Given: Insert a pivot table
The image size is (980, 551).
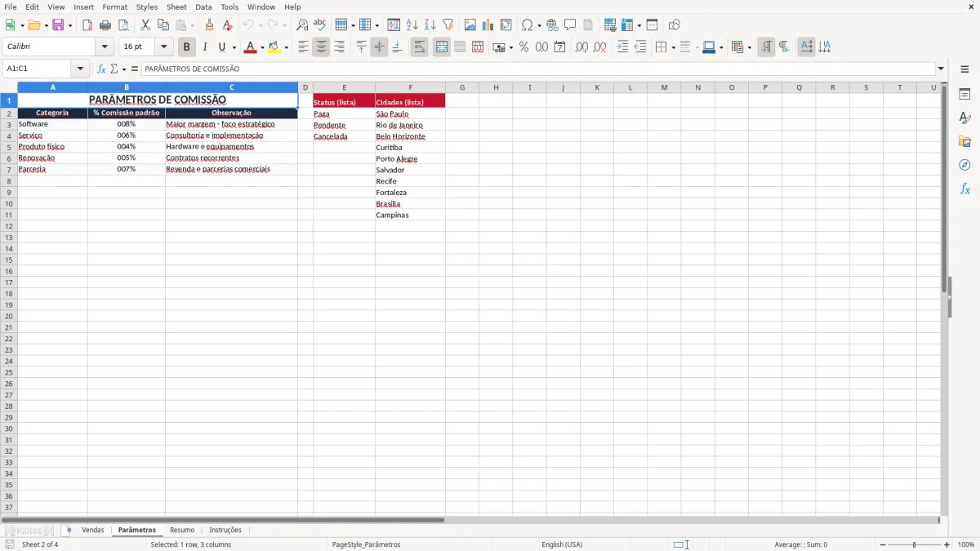Looking at the screenshot, I should click(506, 25).
